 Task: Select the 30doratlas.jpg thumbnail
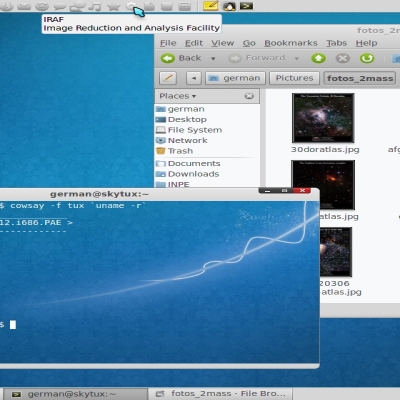coord(323,118)
